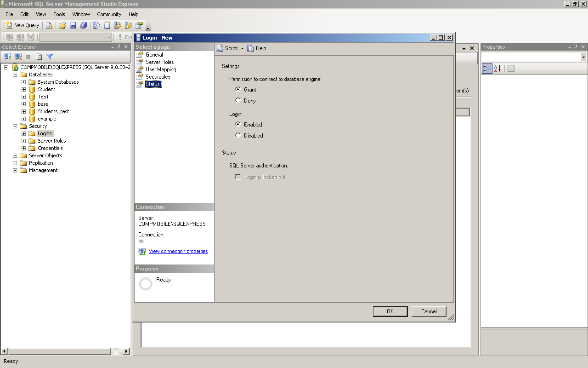
Task: Expand the Students_test database node
Action: pos(23,111)
